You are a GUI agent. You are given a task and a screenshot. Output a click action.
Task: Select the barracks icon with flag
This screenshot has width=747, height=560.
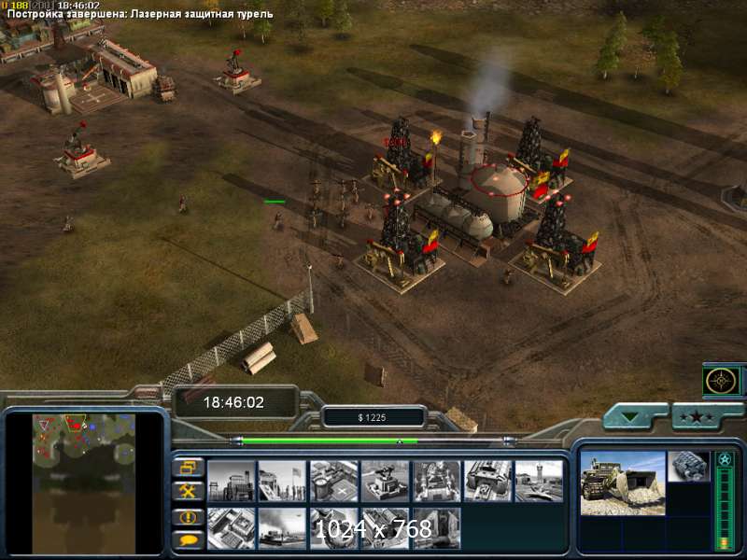(282, 481)
